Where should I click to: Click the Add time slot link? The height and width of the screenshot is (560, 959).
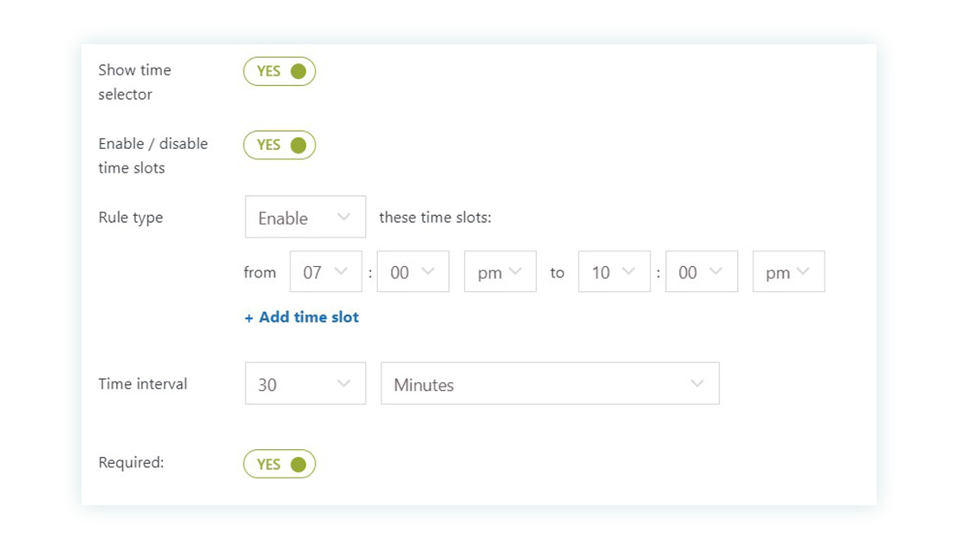coord(302,317)
